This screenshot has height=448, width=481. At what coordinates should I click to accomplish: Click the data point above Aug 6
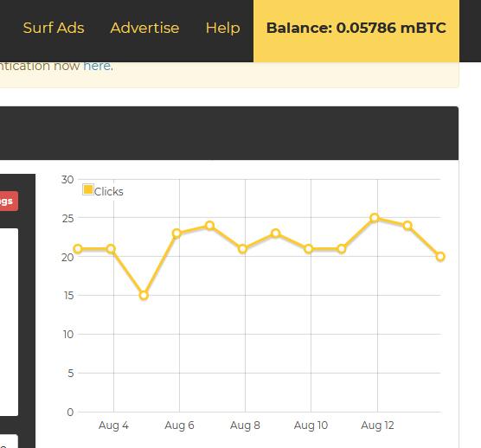(176, 234)
